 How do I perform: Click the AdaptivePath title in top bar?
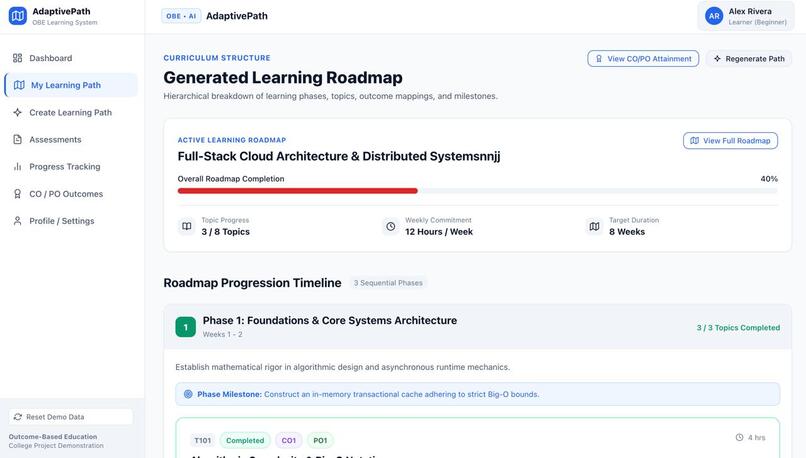(237, 16)
